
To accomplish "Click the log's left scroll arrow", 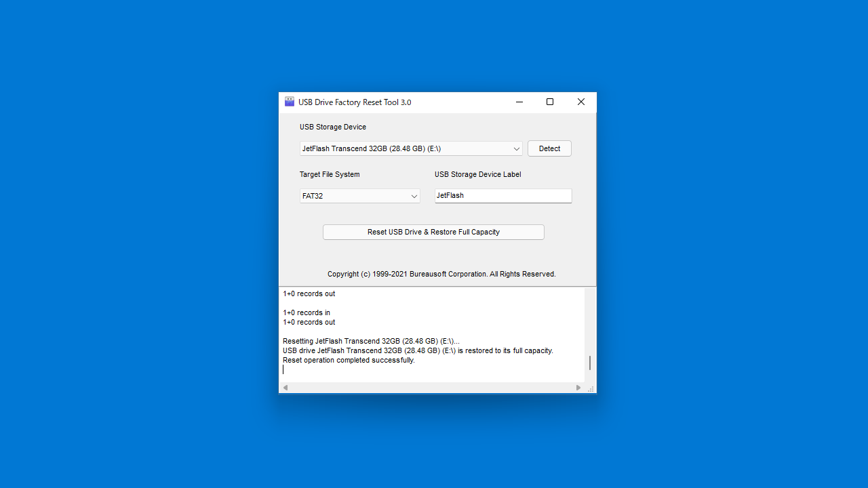I will 285,388.
